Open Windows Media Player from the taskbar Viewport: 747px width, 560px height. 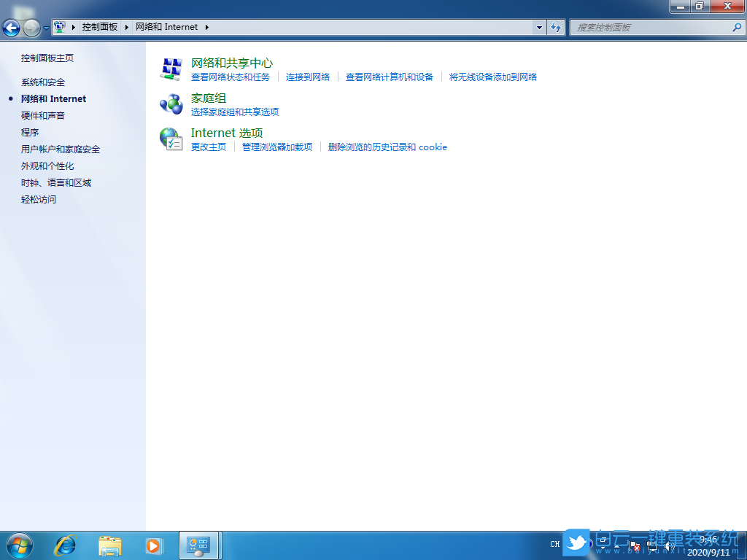[x=154, y=545]
